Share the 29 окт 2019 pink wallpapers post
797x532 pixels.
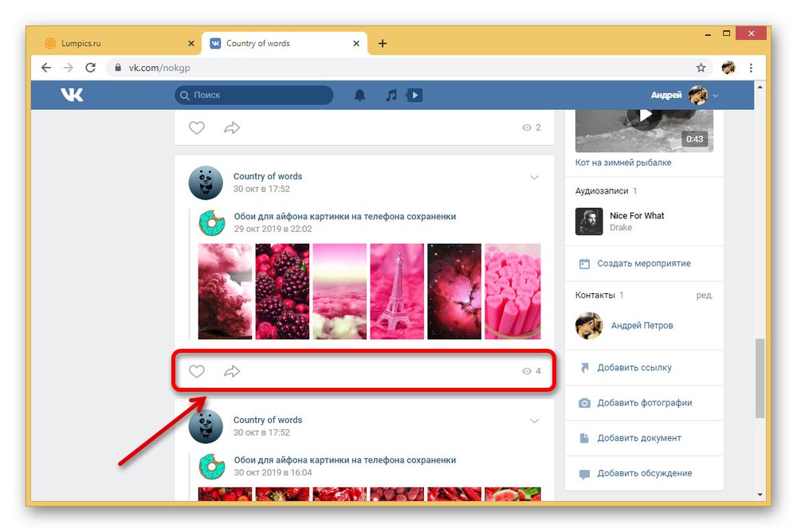[x=232, y=371]
